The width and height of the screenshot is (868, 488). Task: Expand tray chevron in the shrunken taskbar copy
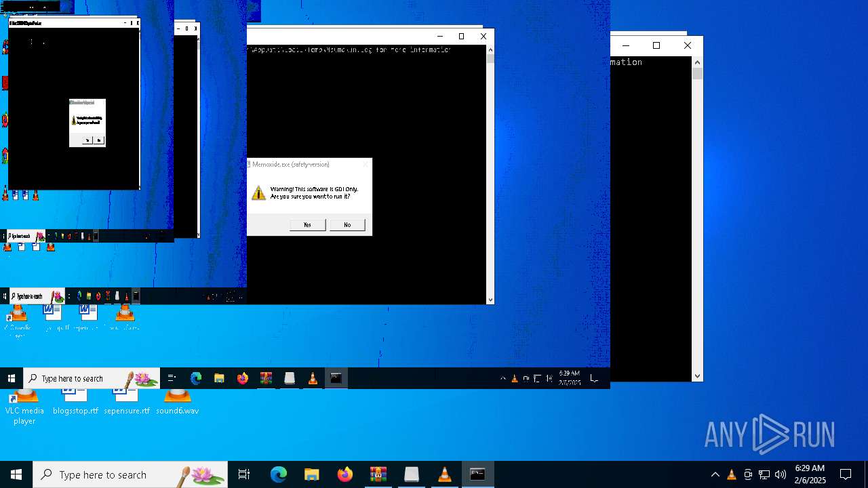[x=502, y=378]
